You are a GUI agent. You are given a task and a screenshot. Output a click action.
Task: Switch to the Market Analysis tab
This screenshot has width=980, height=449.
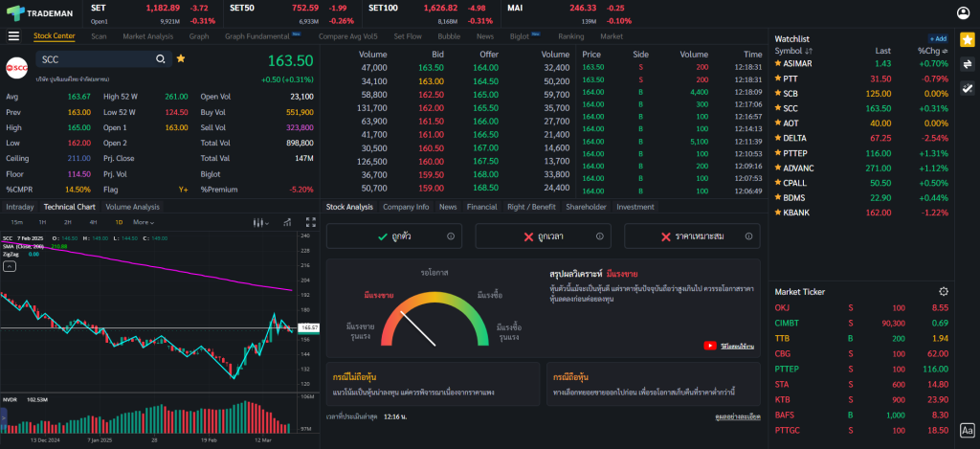pos(147,36)
